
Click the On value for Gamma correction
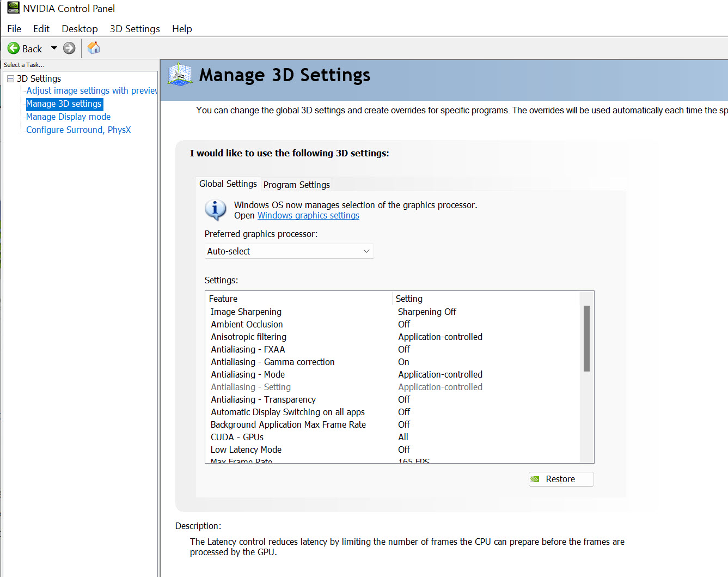(x=403, y=362)
